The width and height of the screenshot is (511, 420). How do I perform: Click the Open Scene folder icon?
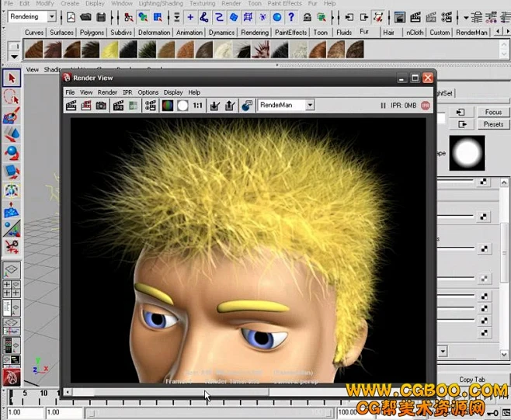point(85,16)
